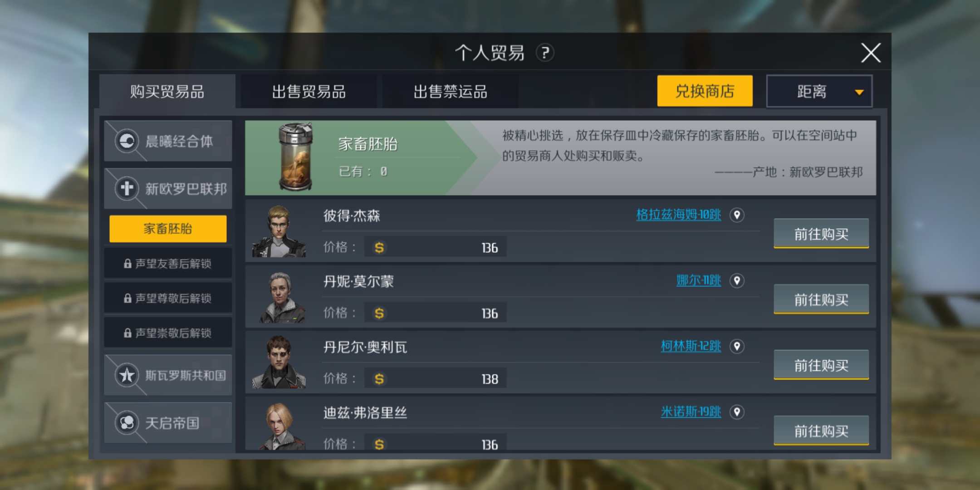Image resolution: width=980 pixels, height=490 pixels.
Task: Click the locked 声望友善后解锁 entry
Action: click(x=168, y=263)
